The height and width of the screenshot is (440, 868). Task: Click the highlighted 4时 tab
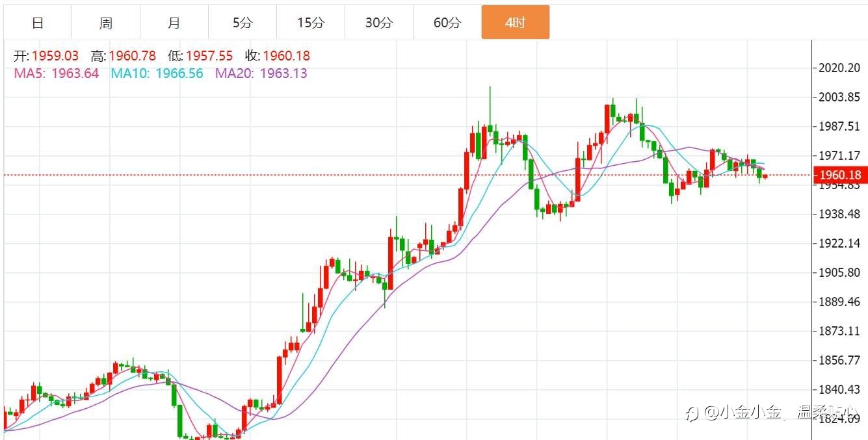(x=516, y=23)
